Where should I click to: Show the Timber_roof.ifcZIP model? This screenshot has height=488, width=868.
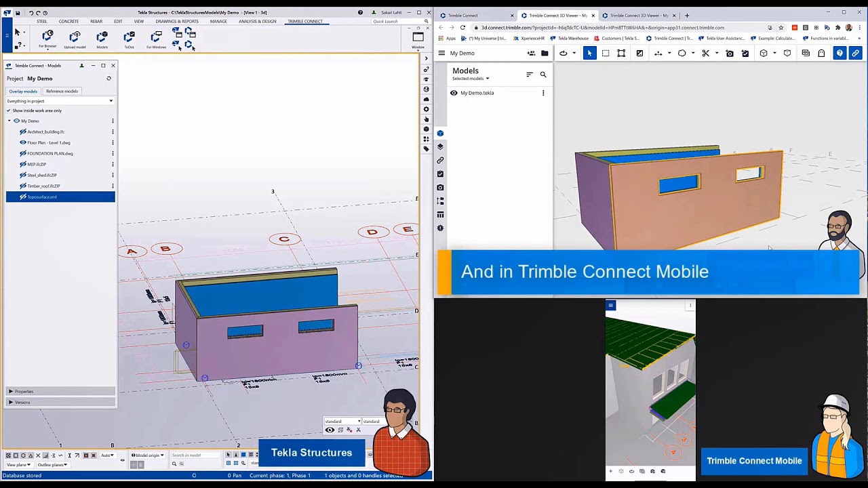coord(23,186)
